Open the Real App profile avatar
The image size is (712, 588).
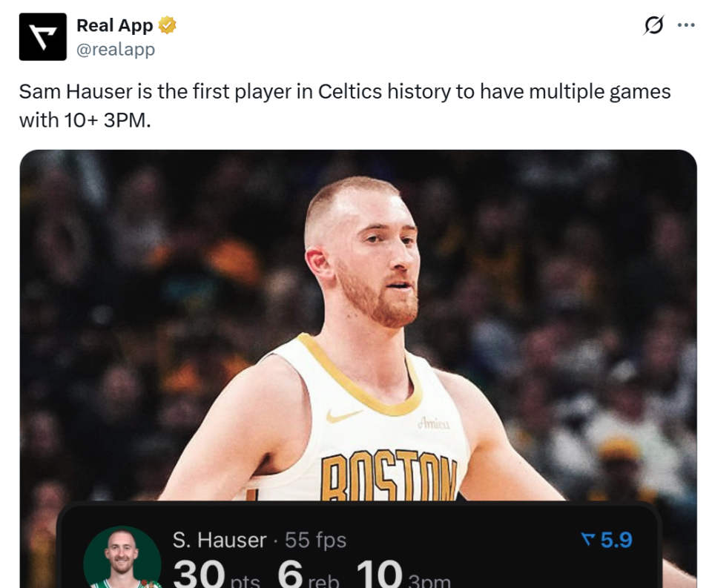tap(43, 37)
